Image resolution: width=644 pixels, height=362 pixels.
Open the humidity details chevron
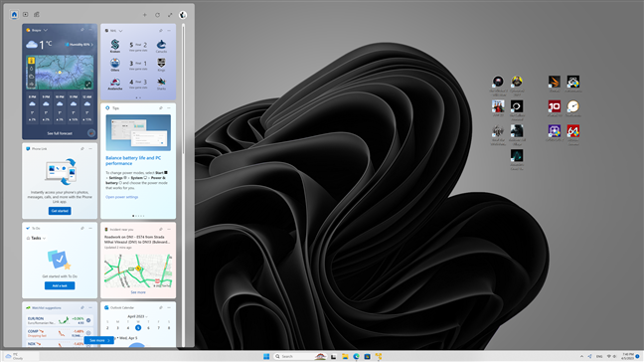coord(92,45)
